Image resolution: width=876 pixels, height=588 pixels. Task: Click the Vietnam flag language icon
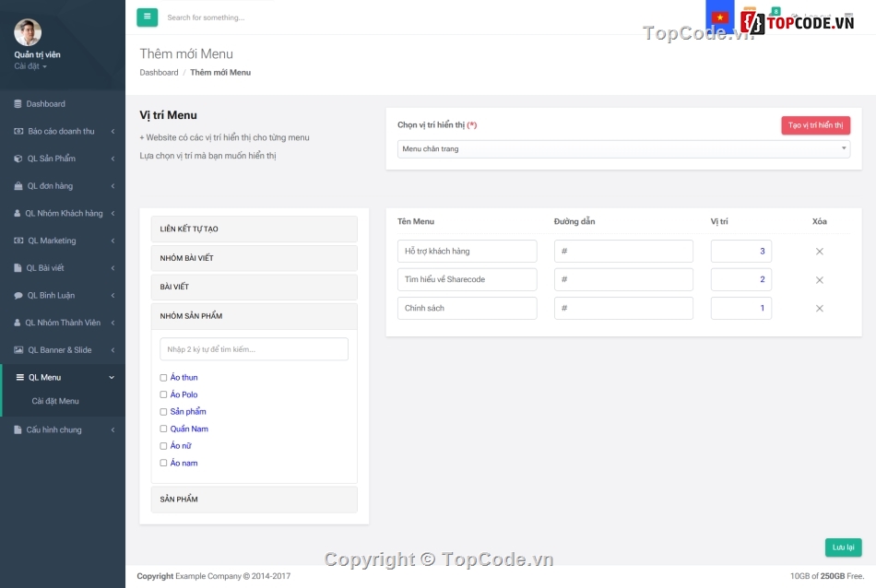pyautogui.click(x=719, y=18)
